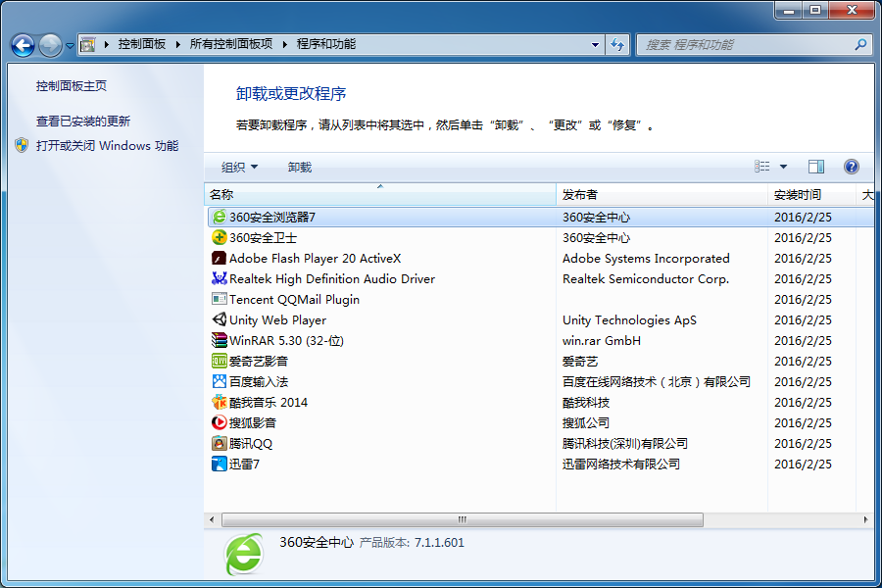Select the Adobe Flash Player 20 ActiveX row

tap(540, 259)
